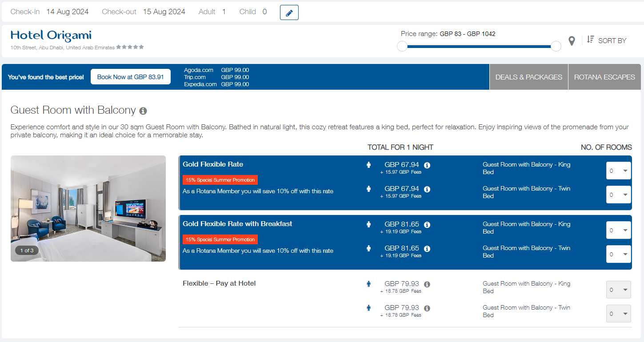Click the hotel star rating icons
Image resolution: width=644 pixels, height=342 pixels.
point(130,47)
